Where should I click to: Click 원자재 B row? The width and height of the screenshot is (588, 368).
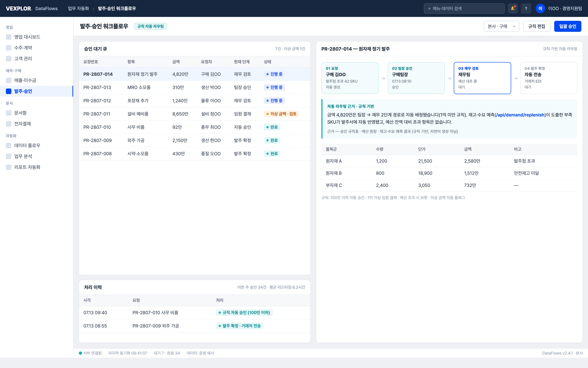pos(449,173)
